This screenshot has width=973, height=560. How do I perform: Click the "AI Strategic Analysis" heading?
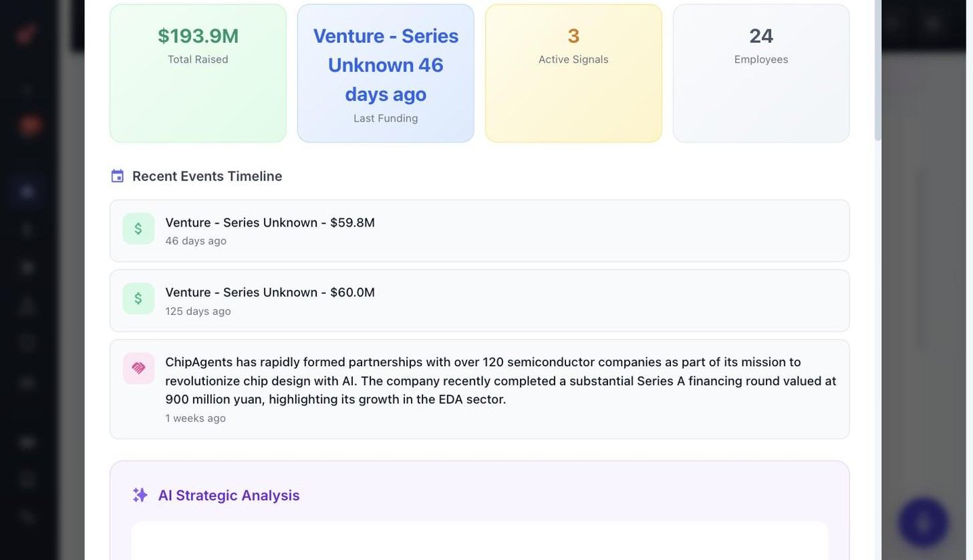tap(229, 495)
